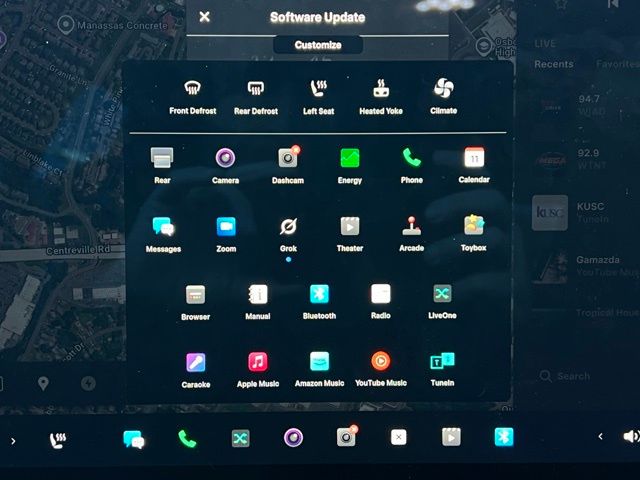Open the Theater app
Viewport: 640px width, 480px height.
pos(350,226)
